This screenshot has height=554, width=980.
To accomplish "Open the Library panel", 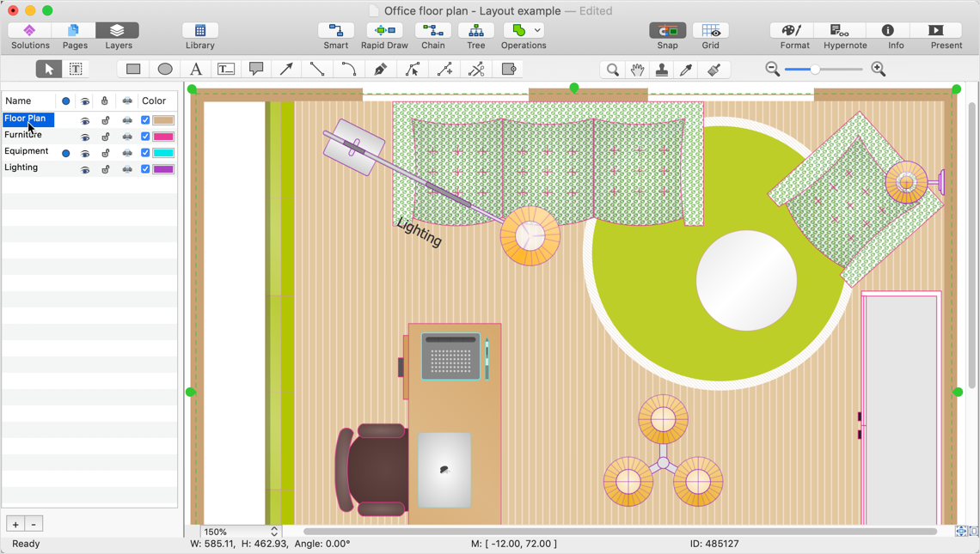I will tap(200, 35).
